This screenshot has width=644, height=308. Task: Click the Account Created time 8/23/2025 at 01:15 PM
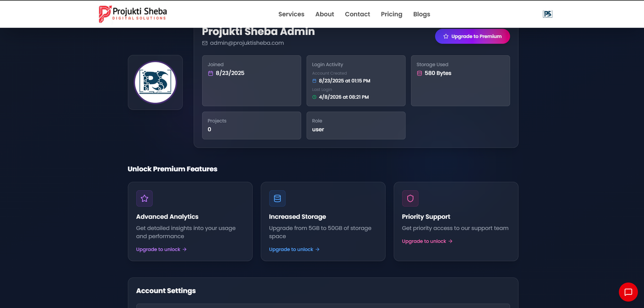pyautogui.click(x=345, y=81)
